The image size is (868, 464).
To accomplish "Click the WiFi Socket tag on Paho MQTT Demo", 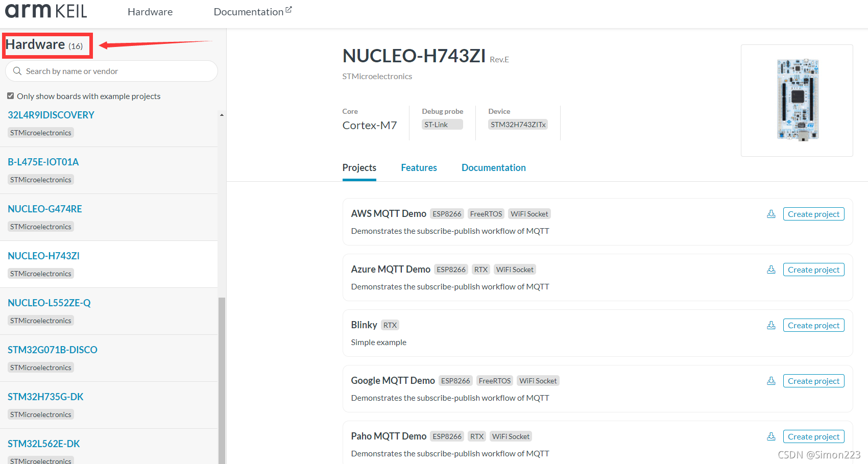I will [511, 436].
